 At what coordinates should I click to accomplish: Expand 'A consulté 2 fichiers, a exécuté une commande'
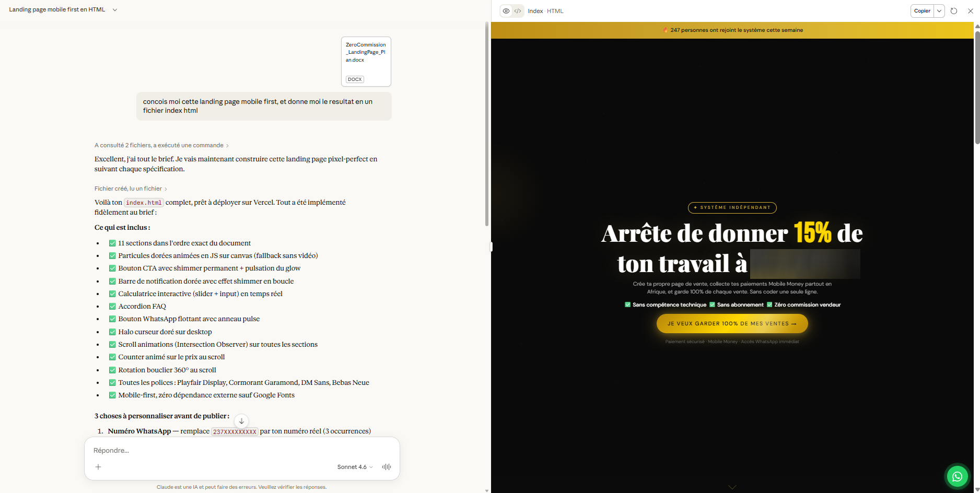click(x=161, y=145)
